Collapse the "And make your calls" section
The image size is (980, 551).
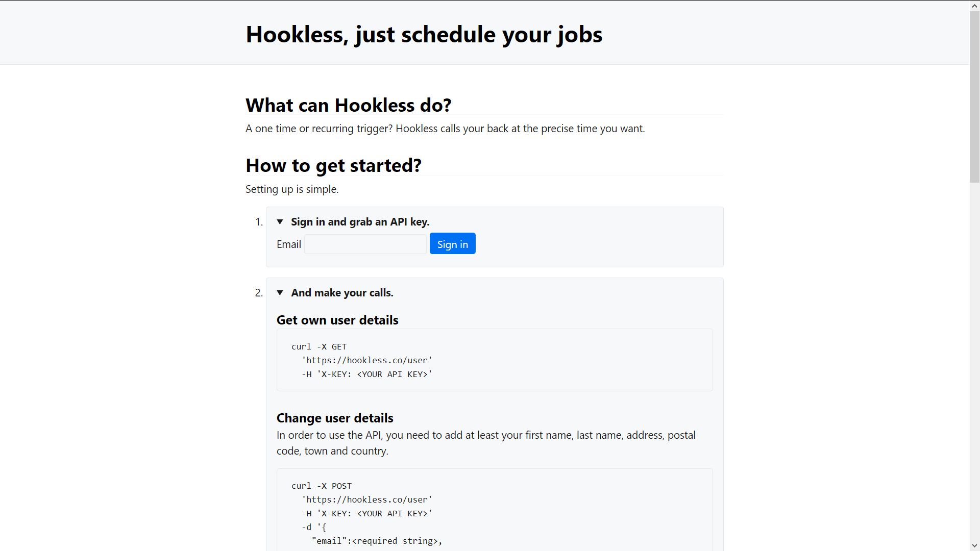pyautogui.click(x=342, y=292)
